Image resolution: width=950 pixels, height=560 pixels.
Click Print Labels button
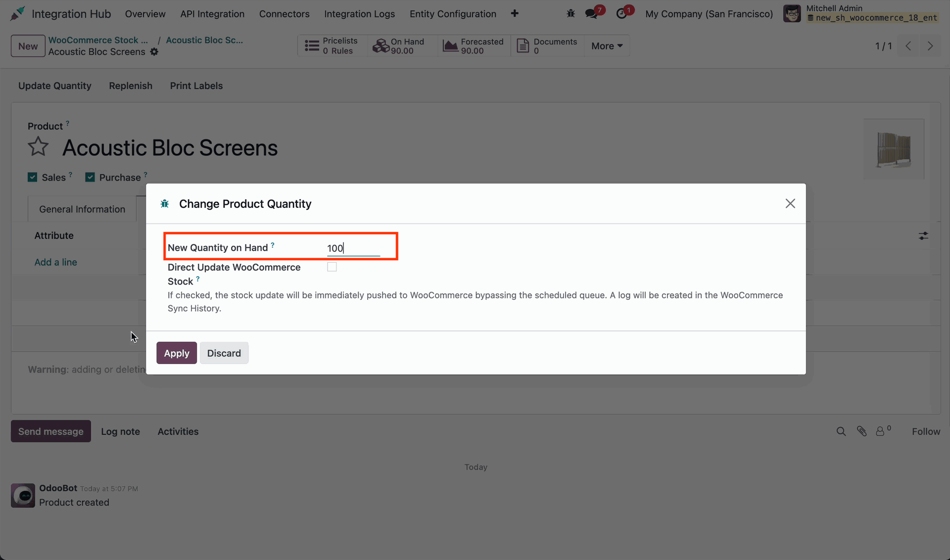(196, 86)
